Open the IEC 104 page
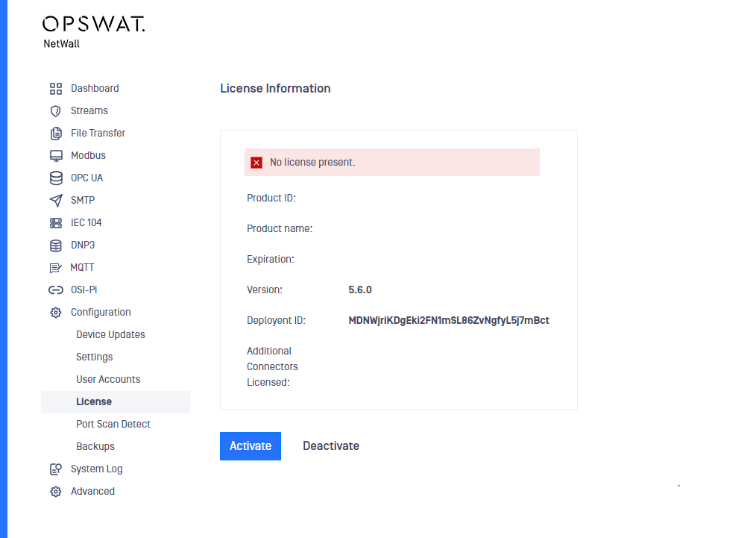Image resolution: width=756 pixels, height=538 pixels. click(x=86, y=222)
